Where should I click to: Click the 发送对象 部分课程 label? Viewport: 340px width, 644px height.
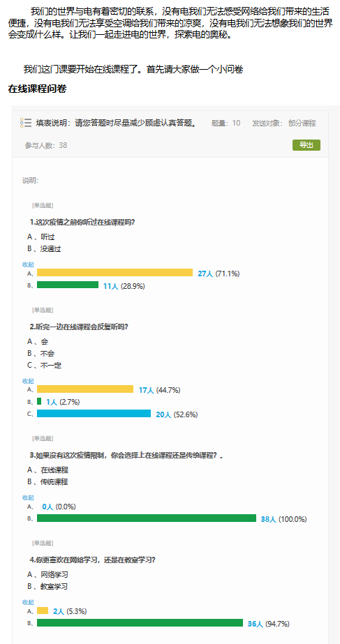click(x=283, y=123)
